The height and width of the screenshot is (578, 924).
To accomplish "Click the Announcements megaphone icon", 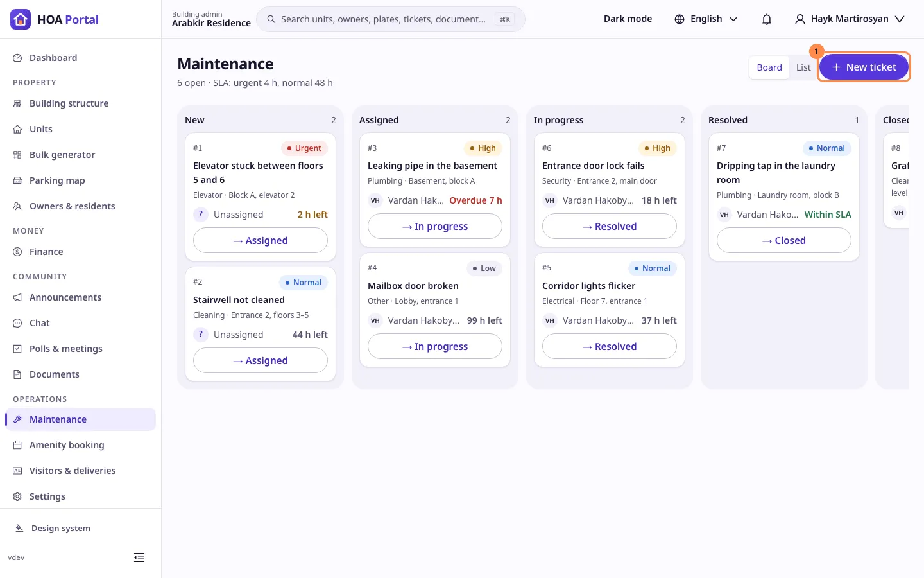I will pyautogui.click(x=17, y=297).
